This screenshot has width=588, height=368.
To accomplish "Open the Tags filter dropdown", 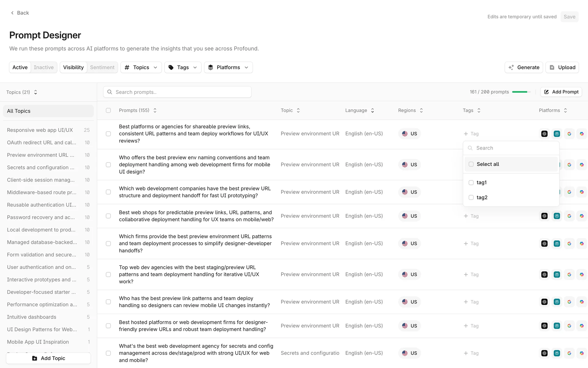I will [183, 67].
